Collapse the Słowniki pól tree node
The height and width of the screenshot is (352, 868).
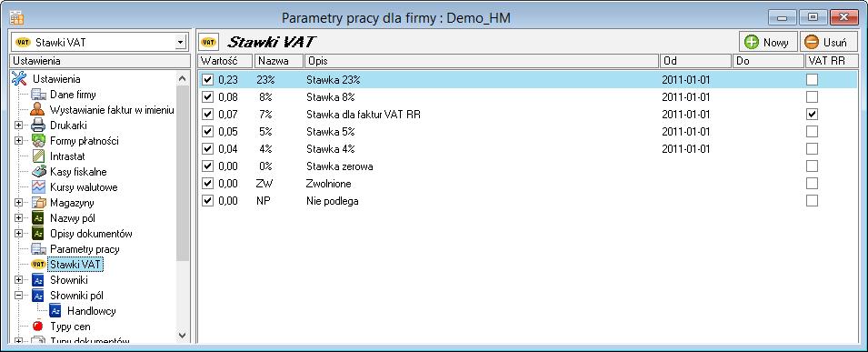point(19,296)
